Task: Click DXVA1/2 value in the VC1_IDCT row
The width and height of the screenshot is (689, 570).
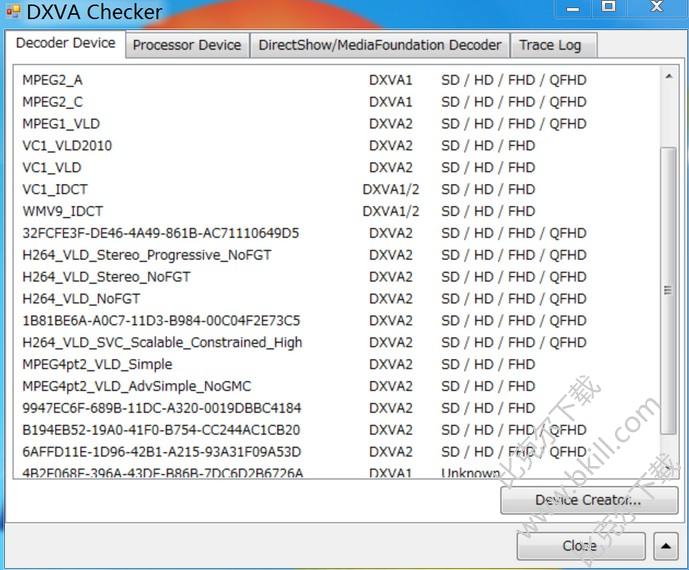Action: coord(391,189)
